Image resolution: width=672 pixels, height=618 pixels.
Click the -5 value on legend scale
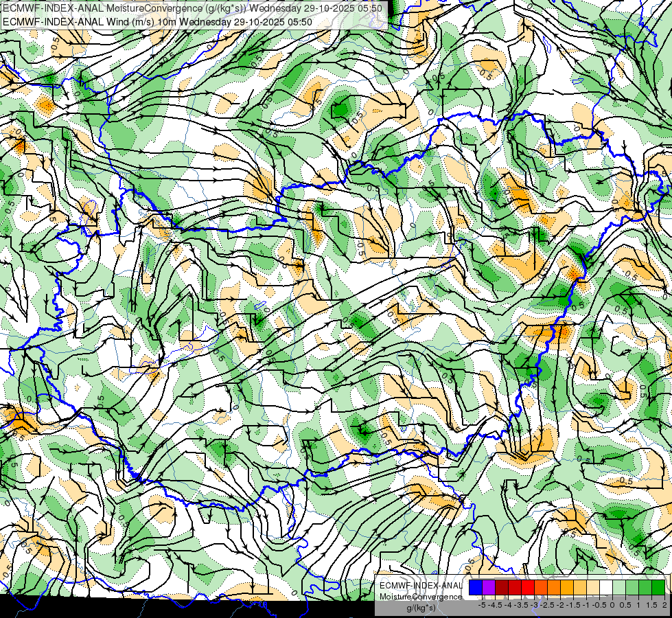(x=482, y=605)
